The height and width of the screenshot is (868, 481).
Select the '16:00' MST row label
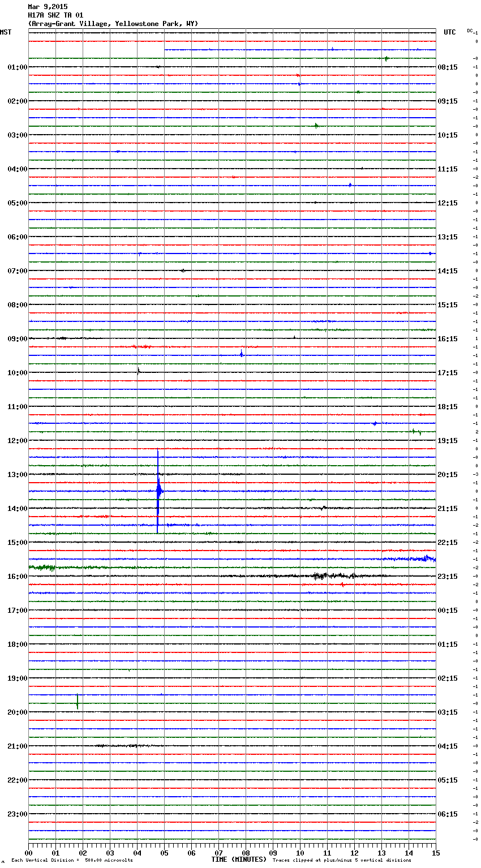click(x=18, y=577)
